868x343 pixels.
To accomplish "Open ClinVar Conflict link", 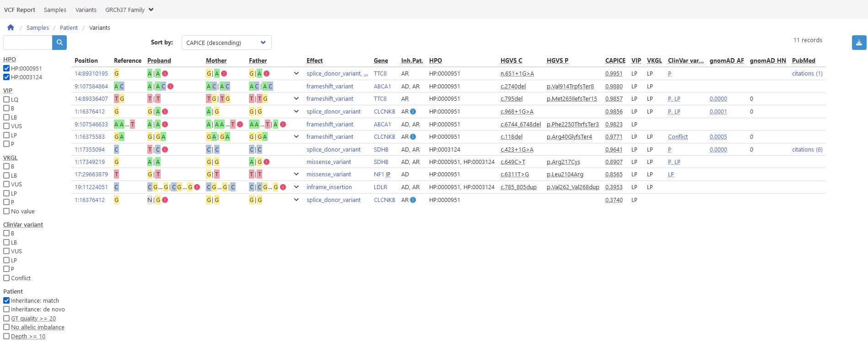I will (x=678, y=136).
